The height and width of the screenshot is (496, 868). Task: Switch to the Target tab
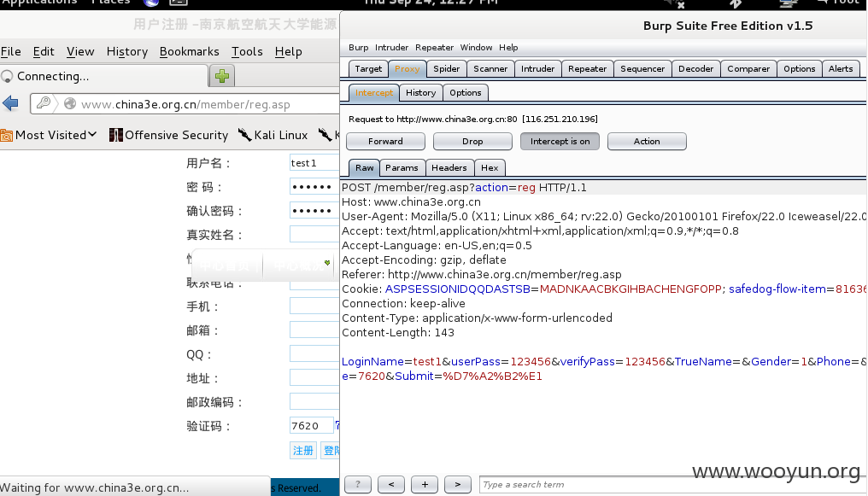click(x=368, y=68)
